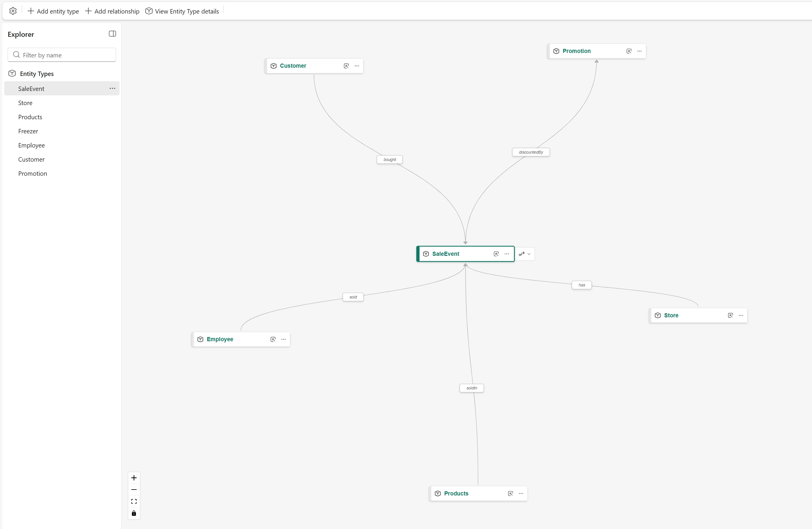812x529 pixels.
Task: Click the Products node title
Action: click(456, 494)
